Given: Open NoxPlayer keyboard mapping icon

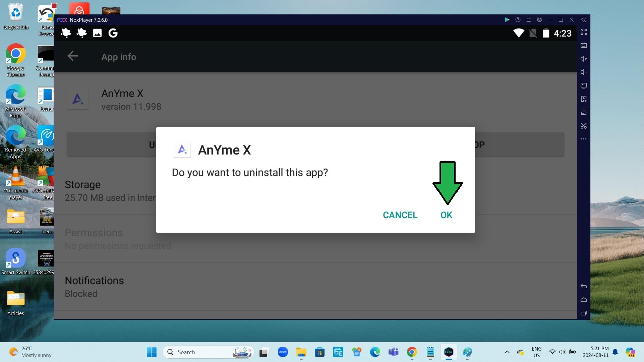Looking at the screenshot, I should tap(584, 45).
